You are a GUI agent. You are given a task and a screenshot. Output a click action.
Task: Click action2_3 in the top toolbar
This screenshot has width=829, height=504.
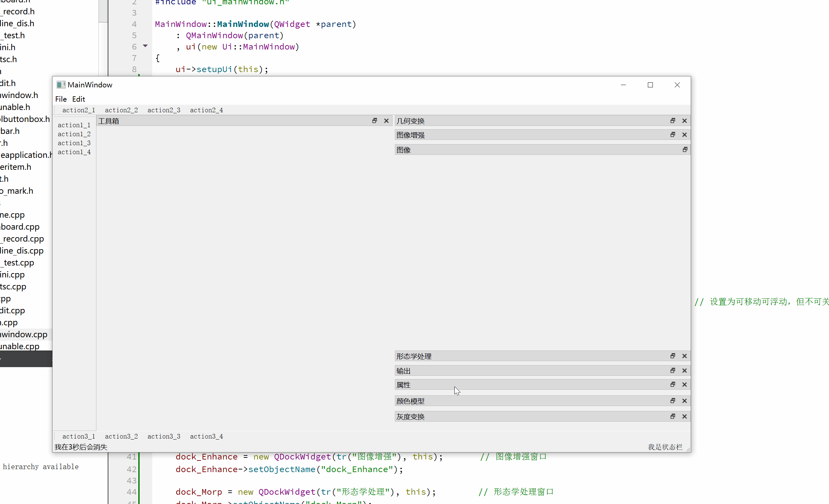(164, 110)
